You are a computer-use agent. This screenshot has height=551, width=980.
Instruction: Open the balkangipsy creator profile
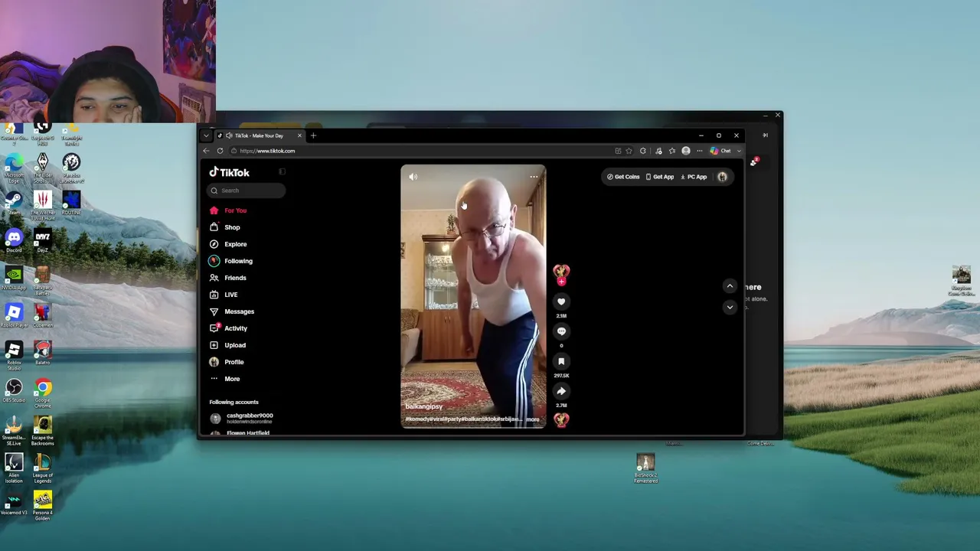(x=424, y=406)
